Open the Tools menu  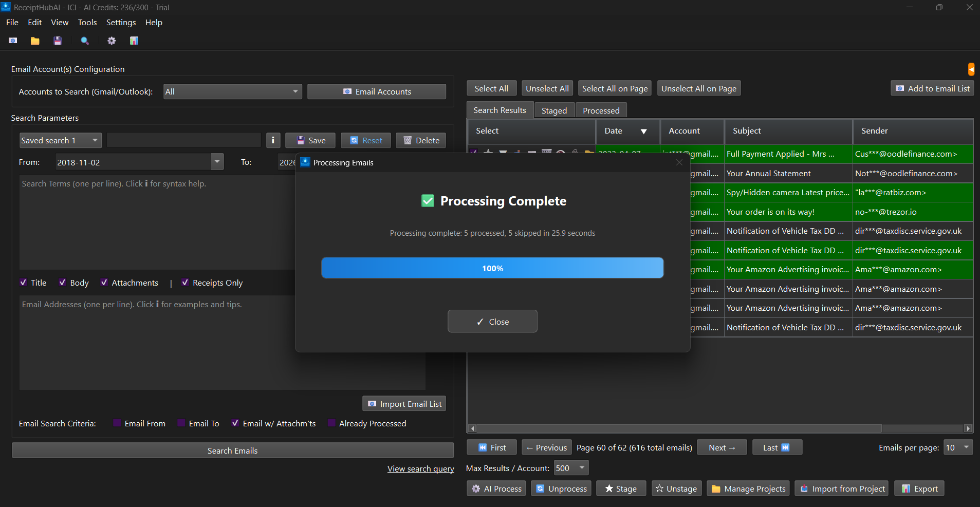tap(87, 23)
